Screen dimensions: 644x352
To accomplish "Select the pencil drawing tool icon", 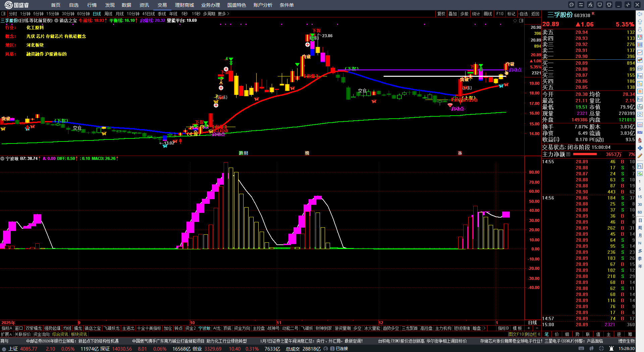I will click(x=640, y=156).
